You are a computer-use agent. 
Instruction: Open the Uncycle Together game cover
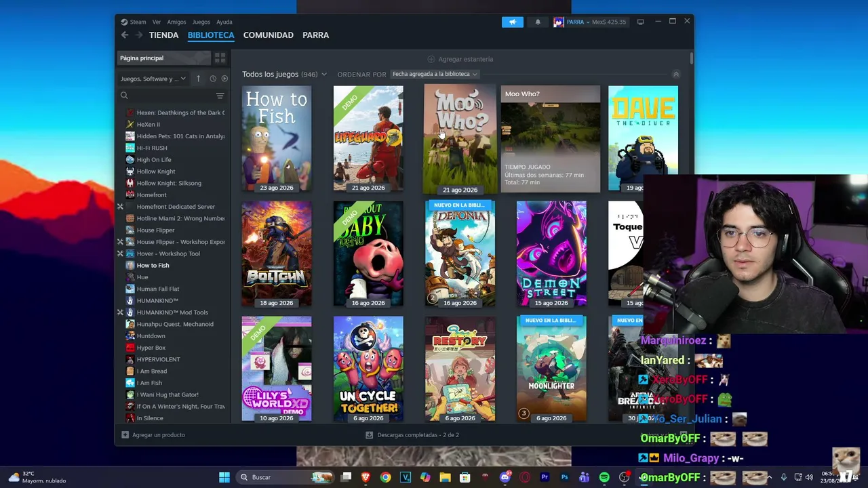point(368,369)
